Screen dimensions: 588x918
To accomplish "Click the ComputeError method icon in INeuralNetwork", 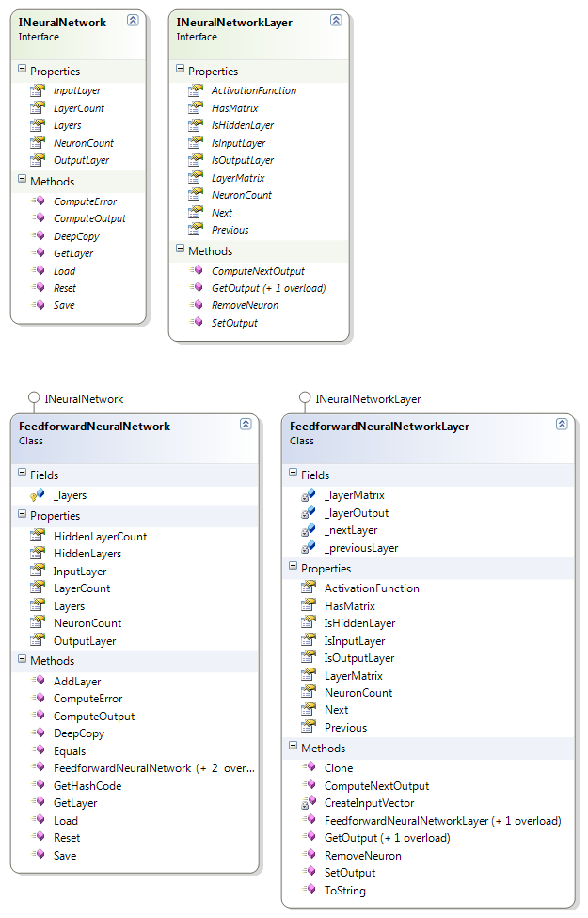I will pos(38,201).
